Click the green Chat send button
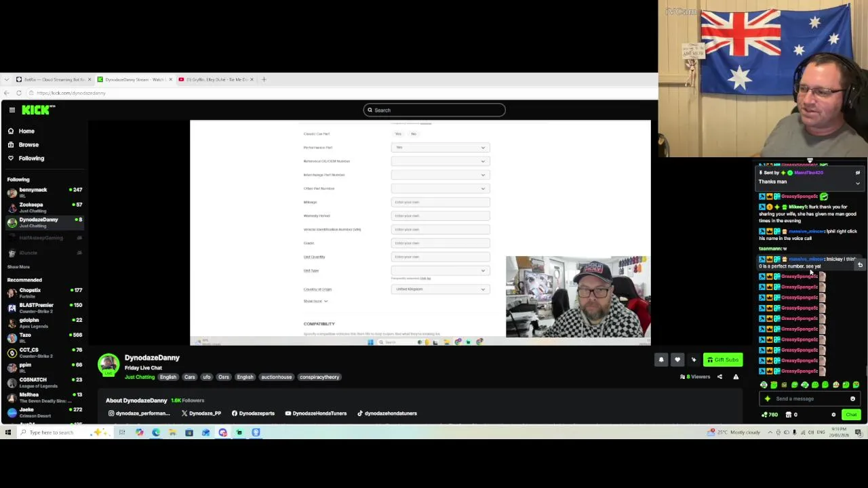 pyautogui.click(x=851, y=415)
